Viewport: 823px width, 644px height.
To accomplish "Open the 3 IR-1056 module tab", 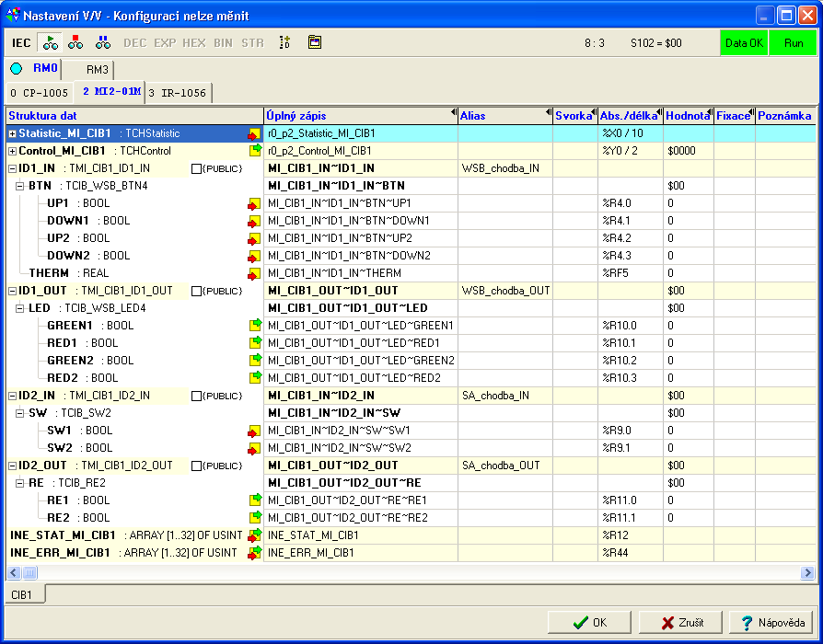I will coord(179,93).
